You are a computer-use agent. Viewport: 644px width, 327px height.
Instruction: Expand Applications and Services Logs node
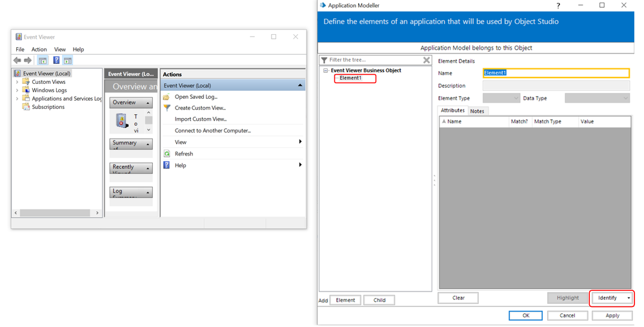(x=17, y=99)
